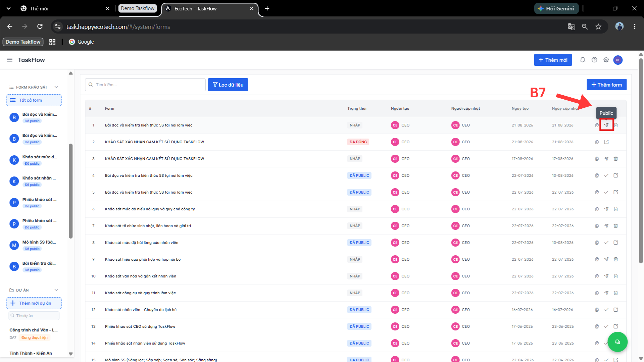644x362 pixels.
Task: Delete the 'Khảo sát văn hóa và gắn kết' form
Action: click(616, 276)
